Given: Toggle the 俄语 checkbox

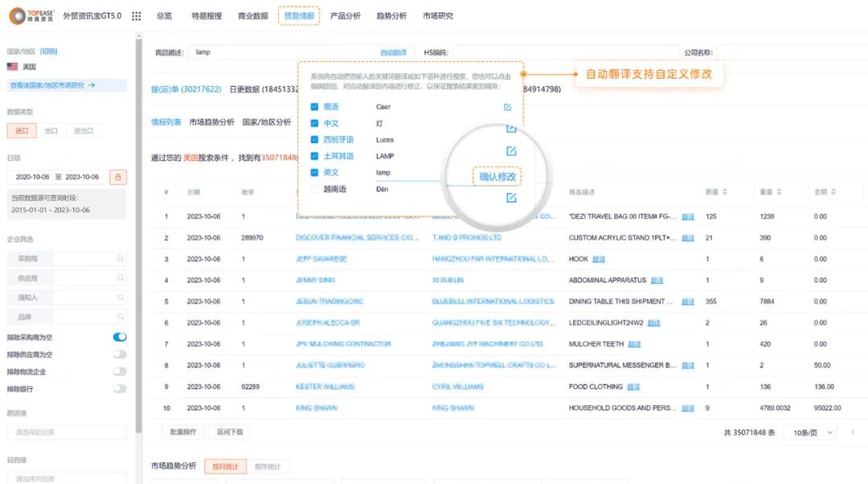Looking at the screenshot, I should point(314,107).
